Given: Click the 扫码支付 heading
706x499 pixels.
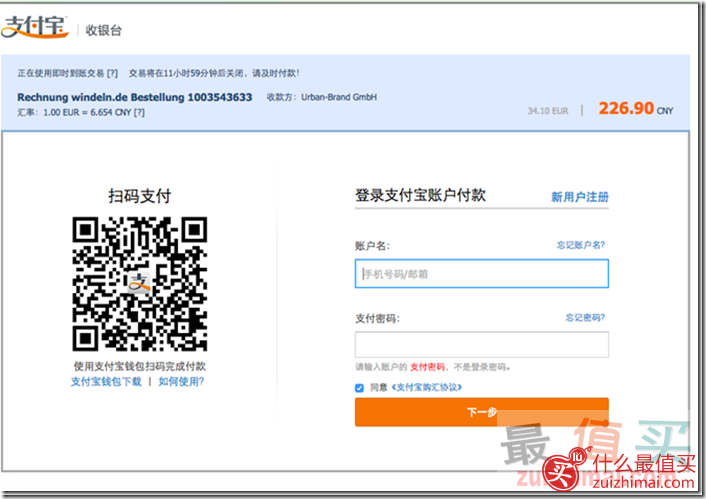Looking at the screenshot, I should [x=140, y=196].
